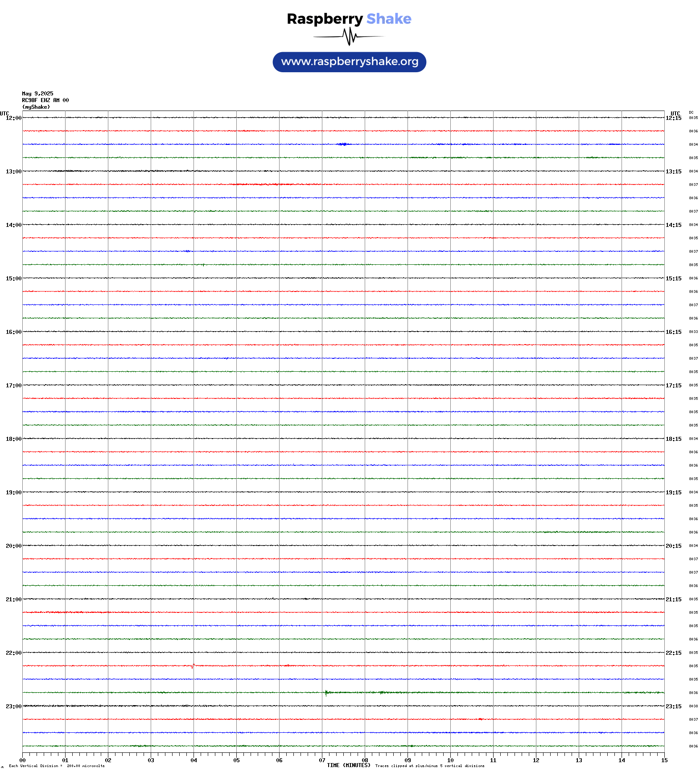Screen dimensions: 700x772
Task: Click the '13:15' time label on the right
Action: click(674, 172)
